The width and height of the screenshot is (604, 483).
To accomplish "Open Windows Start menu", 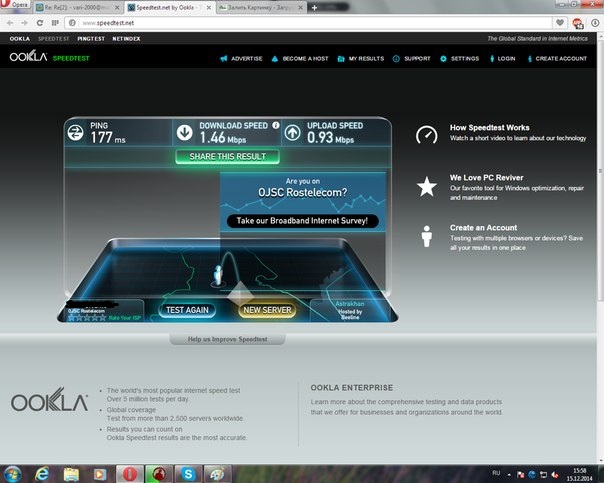I will [13, 474].
